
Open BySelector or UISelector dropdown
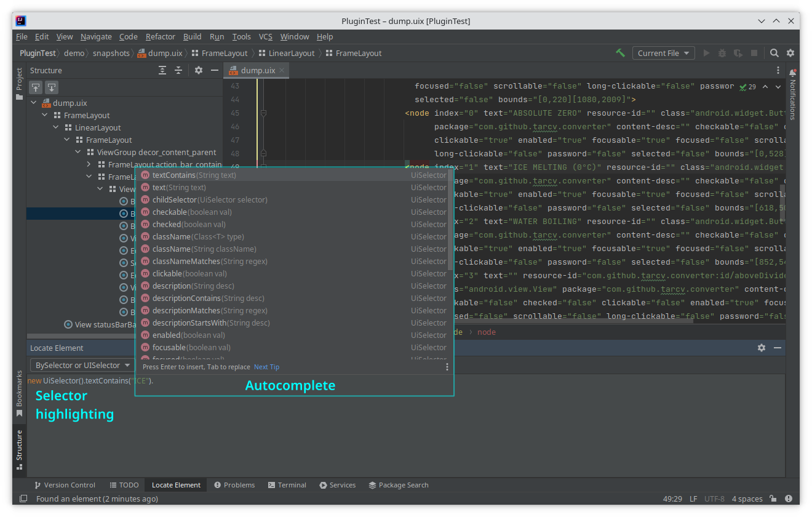pyautogui.click(x=82, y=365)
